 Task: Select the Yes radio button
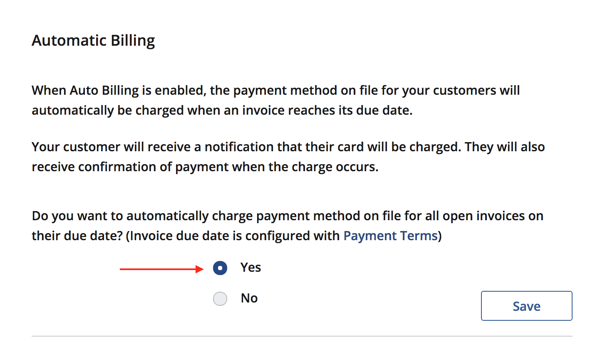tap(220, 268)
